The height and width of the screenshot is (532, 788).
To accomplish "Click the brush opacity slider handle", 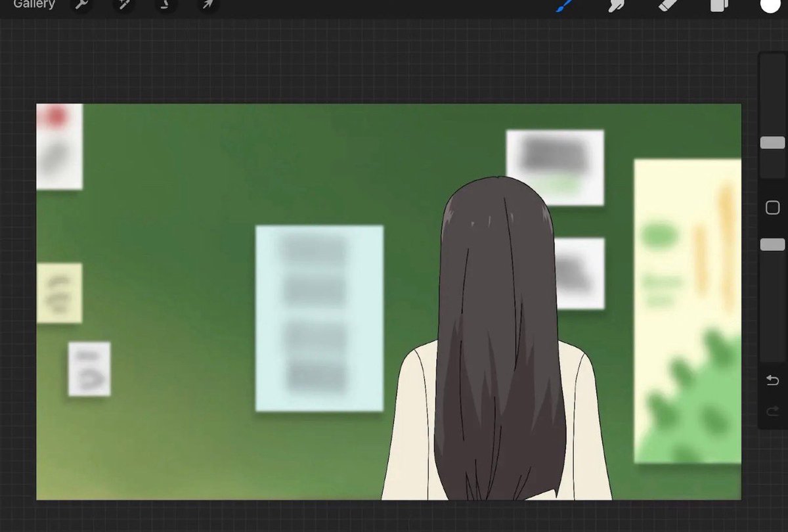I will (x=772, y=244).
